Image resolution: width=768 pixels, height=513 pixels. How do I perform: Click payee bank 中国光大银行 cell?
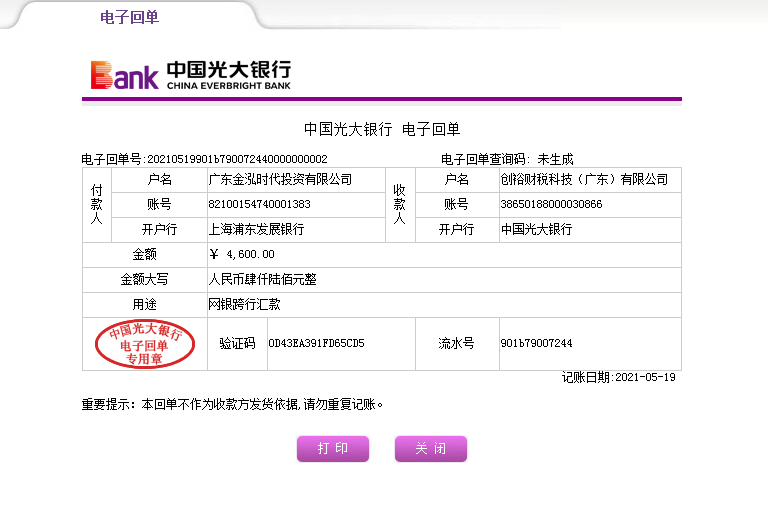pyautogui.click(x=590, y=229)
